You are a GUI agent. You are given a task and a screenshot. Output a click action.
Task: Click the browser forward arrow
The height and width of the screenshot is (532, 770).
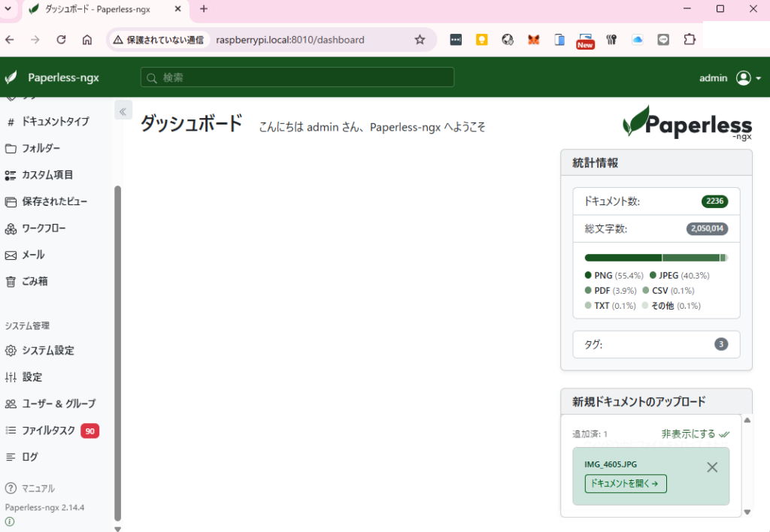(35, 40)
